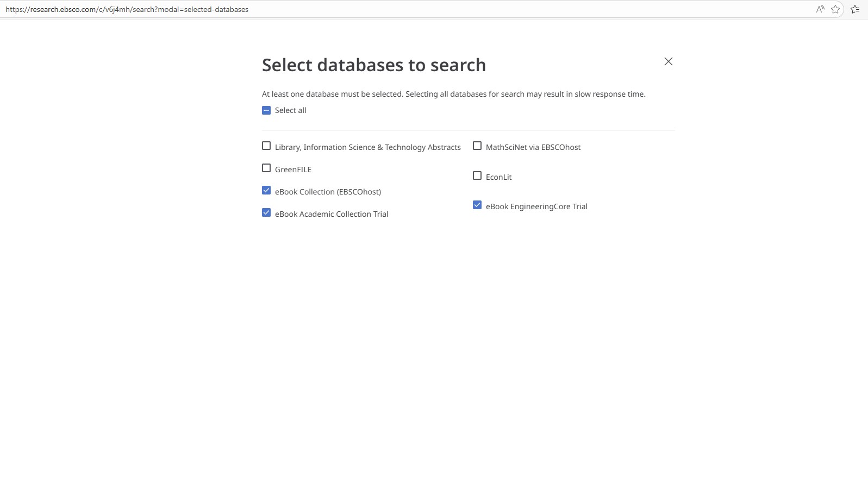Click the browser read aloud icon
Viewport: 868px width, 477px height.
click(x=820, y=9)
